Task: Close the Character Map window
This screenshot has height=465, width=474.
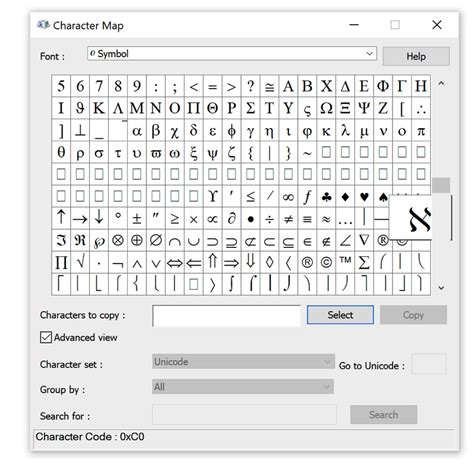Action: (x=437, y=25)
